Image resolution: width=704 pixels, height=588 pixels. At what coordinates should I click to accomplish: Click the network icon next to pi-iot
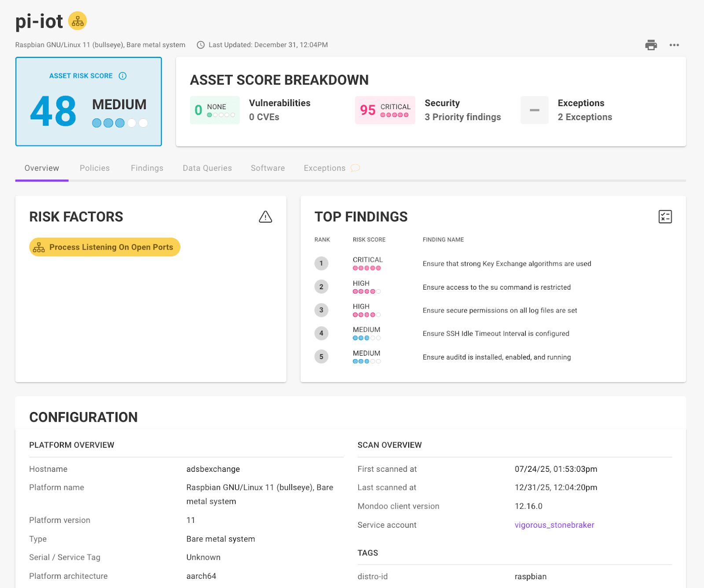point(78,20)
